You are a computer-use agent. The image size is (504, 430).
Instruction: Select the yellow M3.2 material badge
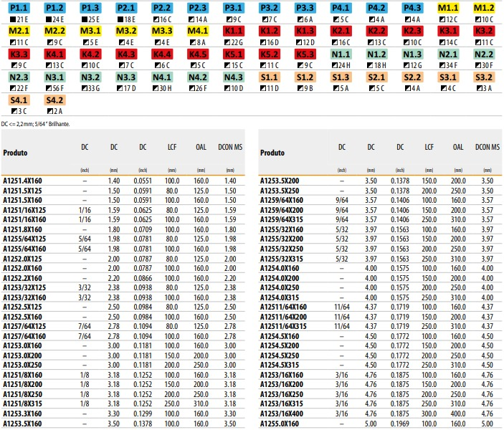click(x=126, y=32)
